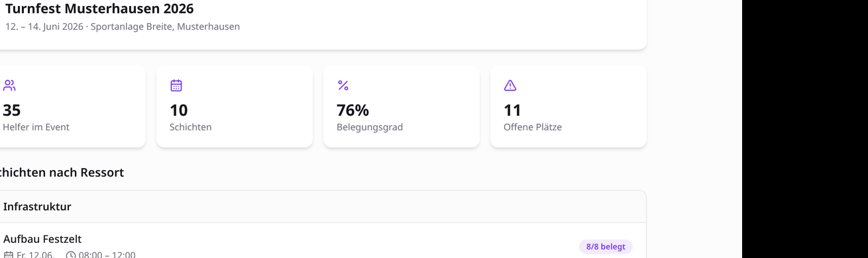
Task: Click the Schichten nach Ressort heading
Action: (x=60, y=173)
